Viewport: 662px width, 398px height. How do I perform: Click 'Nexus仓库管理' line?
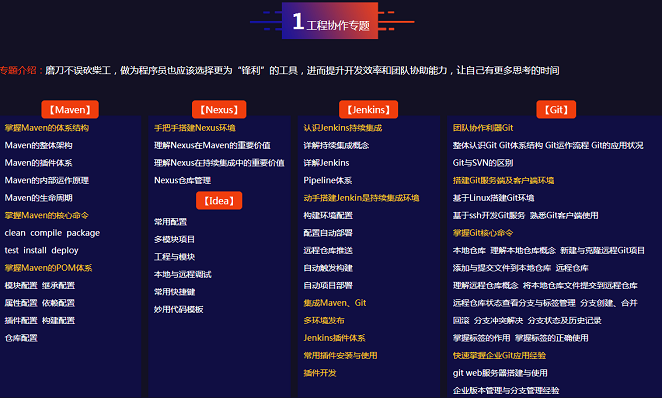pos(182,181)
